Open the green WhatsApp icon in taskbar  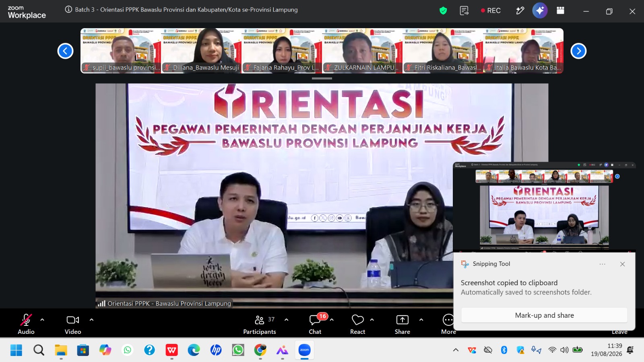(127, 350)
